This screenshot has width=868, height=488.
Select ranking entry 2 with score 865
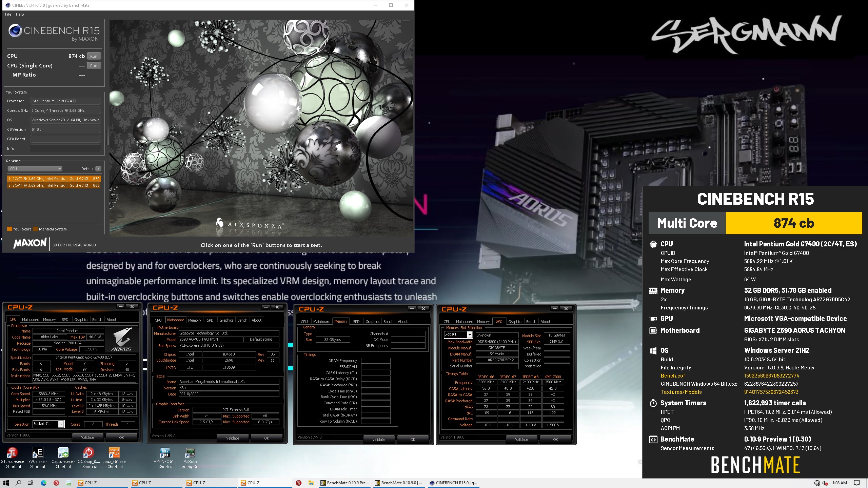(x=54, y=185)
